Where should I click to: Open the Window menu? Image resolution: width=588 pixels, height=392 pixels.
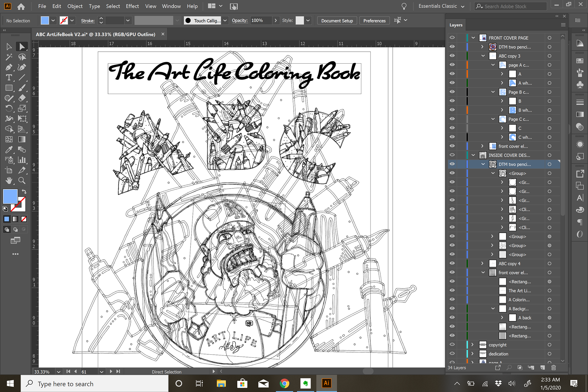[x=171, y=6]
